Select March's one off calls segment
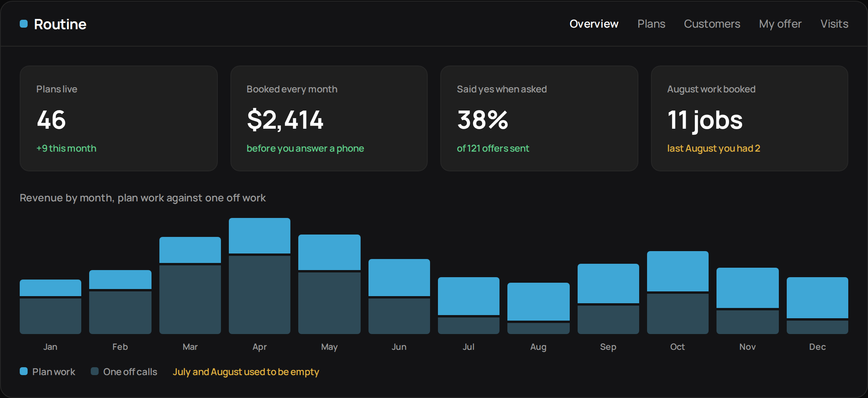This screenshot has height=398, width=868. coord(190,300)
